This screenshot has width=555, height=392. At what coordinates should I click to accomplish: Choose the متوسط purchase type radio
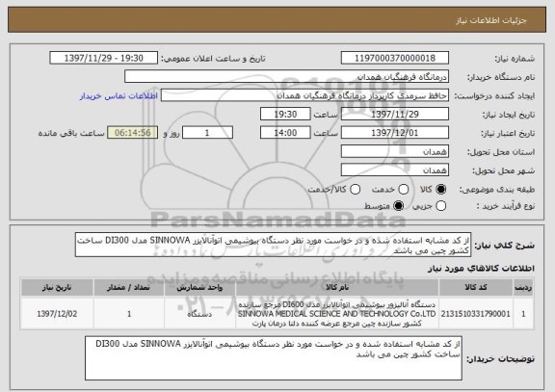pos(398,206)
